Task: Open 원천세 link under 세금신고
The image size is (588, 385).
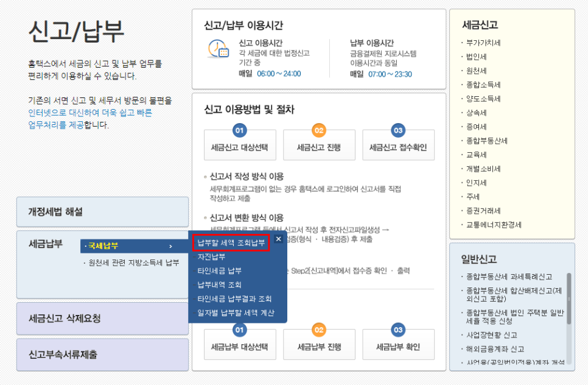Action: click(x=476, y=71)
